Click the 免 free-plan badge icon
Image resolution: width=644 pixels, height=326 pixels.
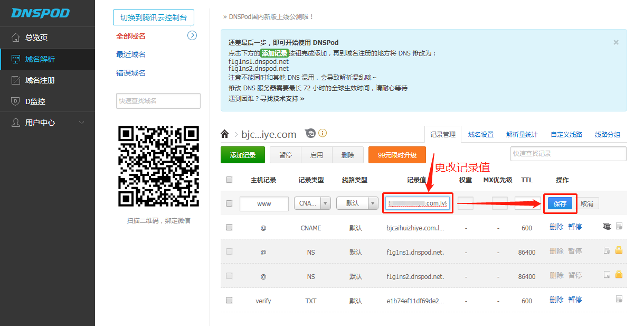[x=310, y=133]
